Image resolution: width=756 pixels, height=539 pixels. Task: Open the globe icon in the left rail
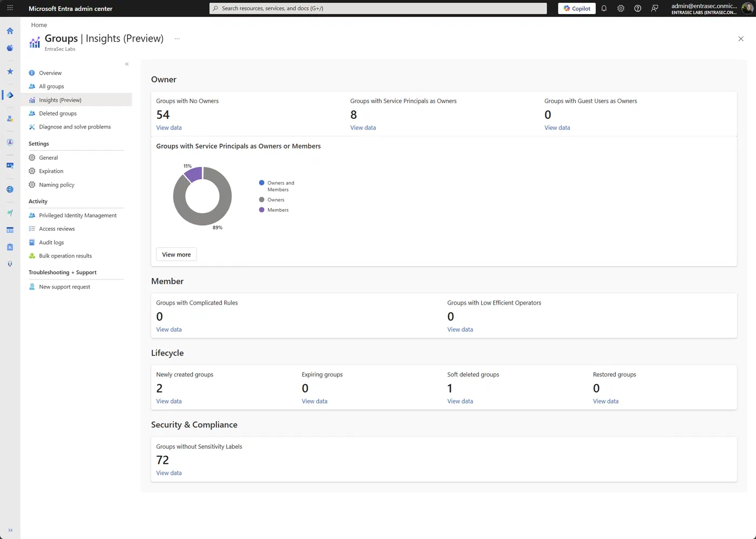10,190
